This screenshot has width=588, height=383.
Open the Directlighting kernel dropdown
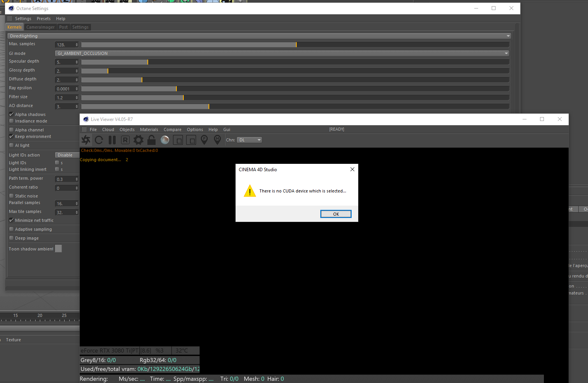tap(259, 36)
